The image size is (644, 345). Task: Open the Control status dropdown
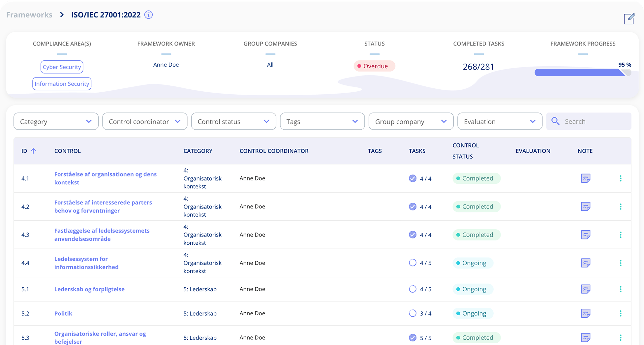[233, 121]
